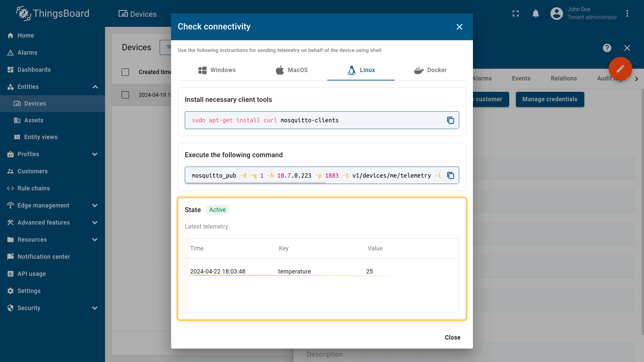Open the help question mark icon
The image size is (644, 362).
tap(607, 48)
